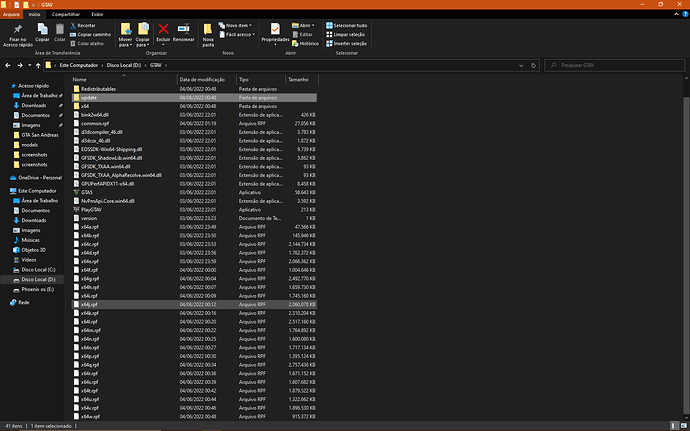690x431 pixels.
Task: Open the Abrir dropdown arrow
Action: [x=313, y=26]
